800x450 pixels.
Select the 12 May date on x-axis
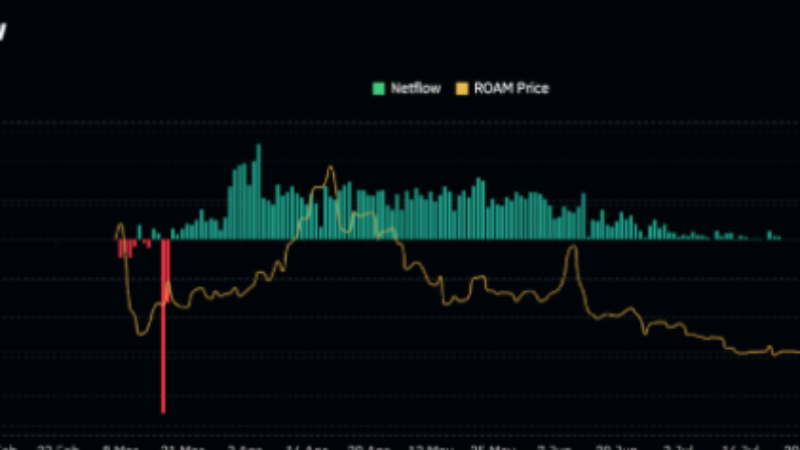(429, 446)
